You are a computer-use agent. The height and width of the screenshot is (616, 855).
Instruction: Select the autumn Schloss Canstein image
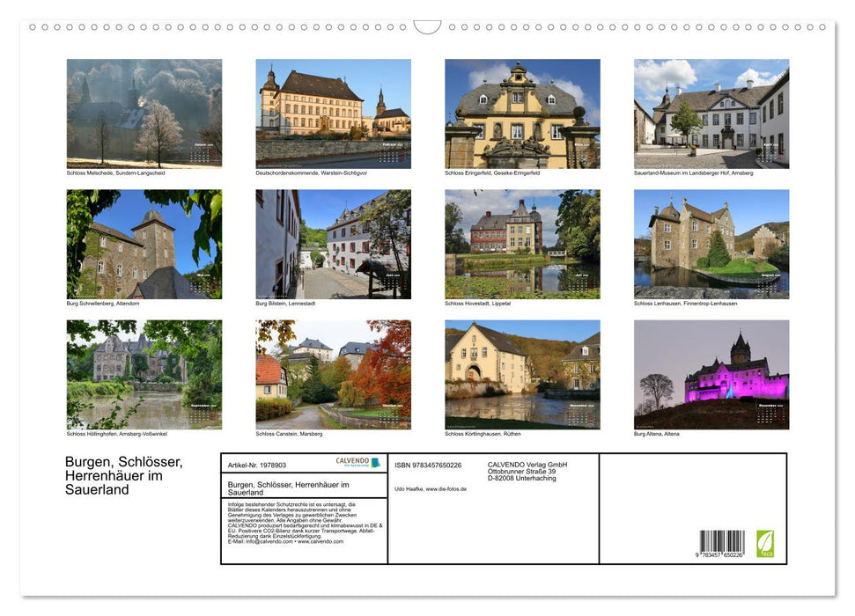pyautogui.click(x=333, y=374)
